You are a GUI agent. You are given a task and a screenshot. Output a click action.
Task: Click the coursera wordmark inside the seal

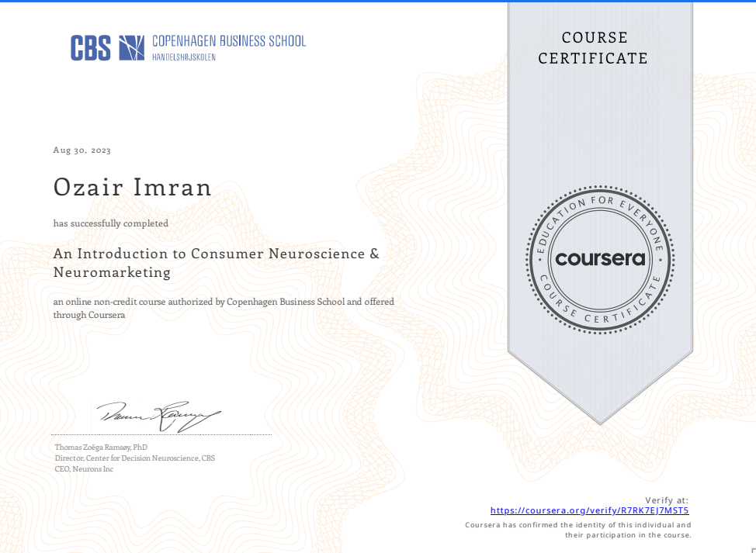click(600, 259)
